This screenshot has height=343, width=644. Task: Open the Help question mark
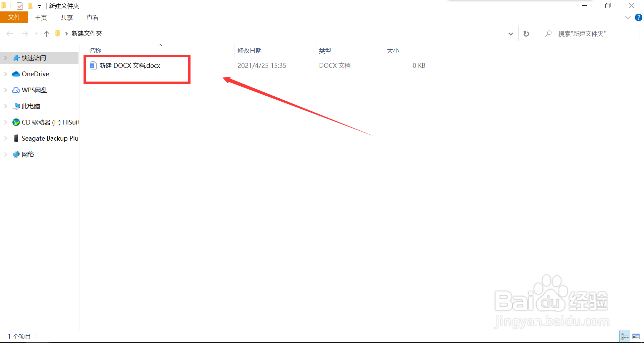coord(638,17)
